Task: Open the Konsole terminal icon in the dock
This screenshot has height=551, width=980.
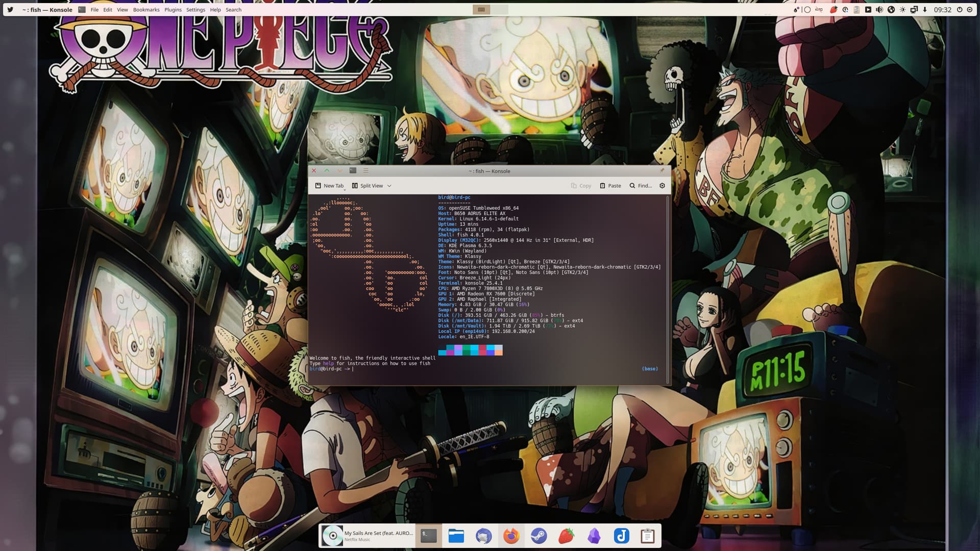Action: click(429, 536)
